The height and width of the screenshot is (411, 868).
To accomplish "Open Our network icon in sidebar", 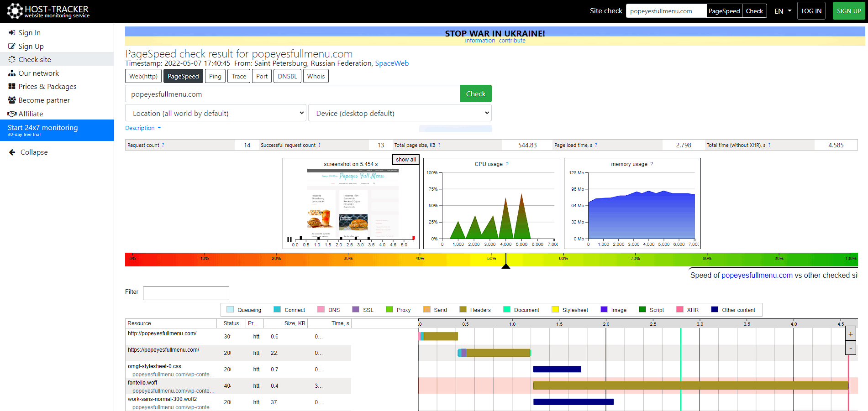I will pyautogui.click(x=12, y=73).
